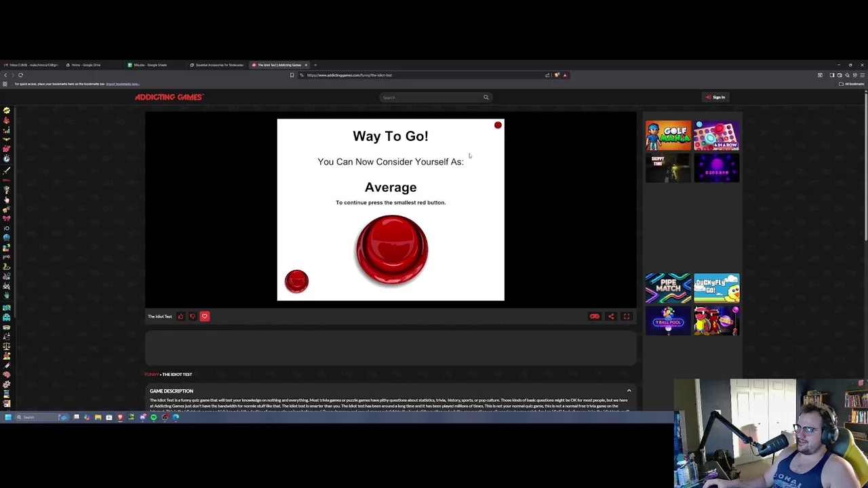The height and width of the screenshot is (488, 868).
Task: Open the apps grid icon on the bookmarks bar
Action: [5, 84]
